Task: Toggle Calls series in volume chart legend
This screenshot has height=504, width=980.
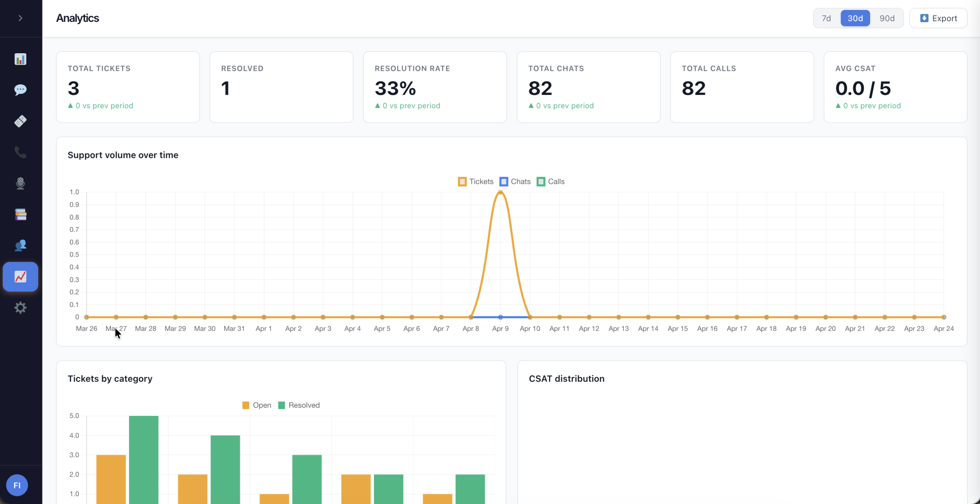Action: [551, 182]
